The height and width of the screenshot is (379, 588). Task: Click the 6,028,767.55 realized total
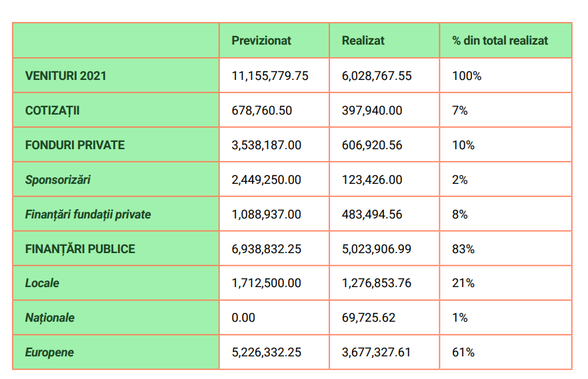coord(377,76)
